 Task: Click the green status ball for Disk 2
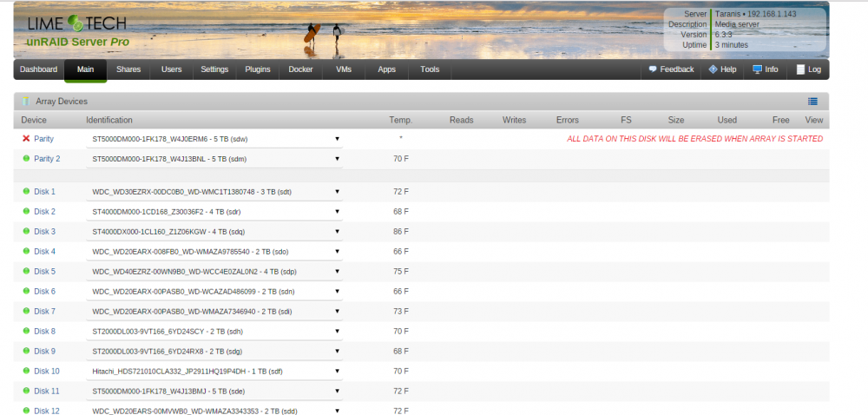(x=26, y=211)
